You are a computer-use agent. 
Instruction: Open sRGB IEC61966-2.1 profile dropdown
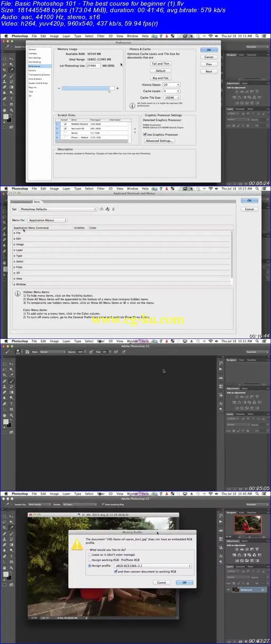(153, 566)
